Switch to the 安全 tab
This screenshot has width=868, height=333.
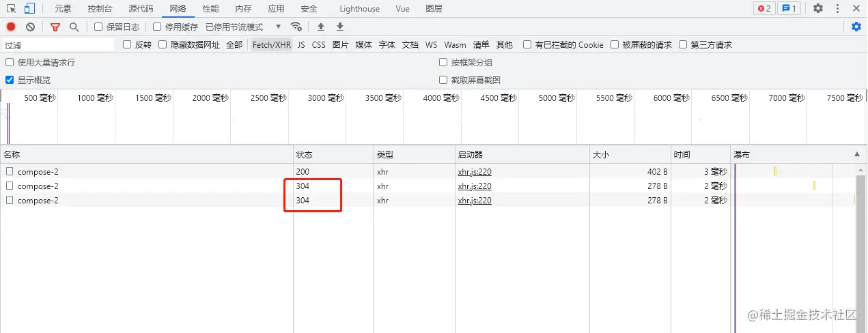tap(309, 9)
